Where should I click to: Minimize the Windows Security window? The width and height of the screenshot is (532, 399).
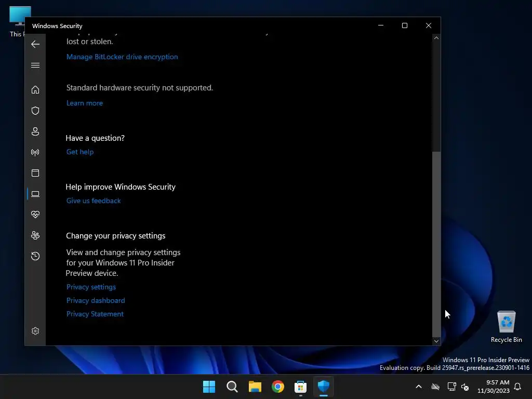click(381, 25)
